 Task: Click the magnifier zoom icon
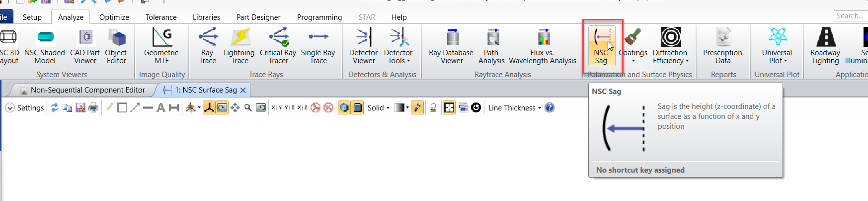pyautogui.click(x=248, y=107)
